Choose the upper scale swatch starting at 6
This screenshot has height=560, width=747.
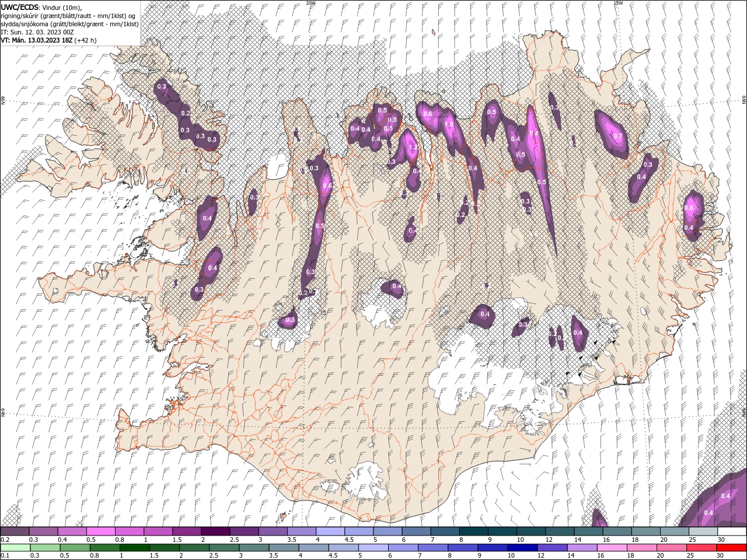coord(416,531)
